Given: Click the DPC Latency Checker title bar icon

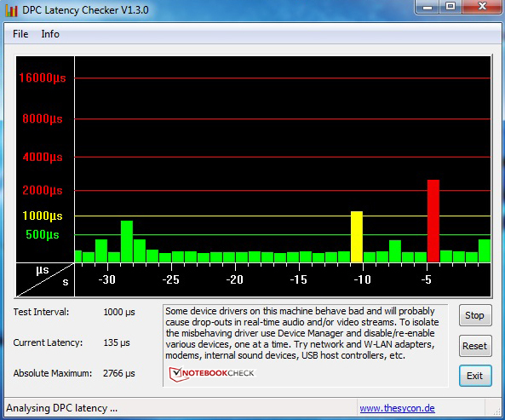Looking at the screenshot, I should (x=12, y=10).
